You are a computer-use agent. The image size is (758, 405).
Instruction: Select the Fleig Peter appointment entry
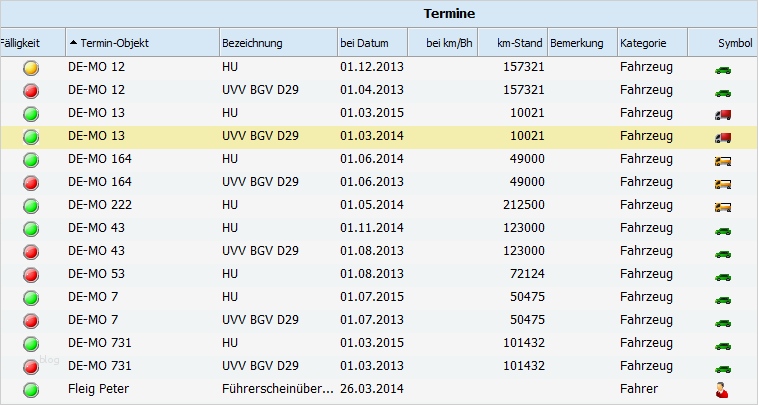coord(100,389)
